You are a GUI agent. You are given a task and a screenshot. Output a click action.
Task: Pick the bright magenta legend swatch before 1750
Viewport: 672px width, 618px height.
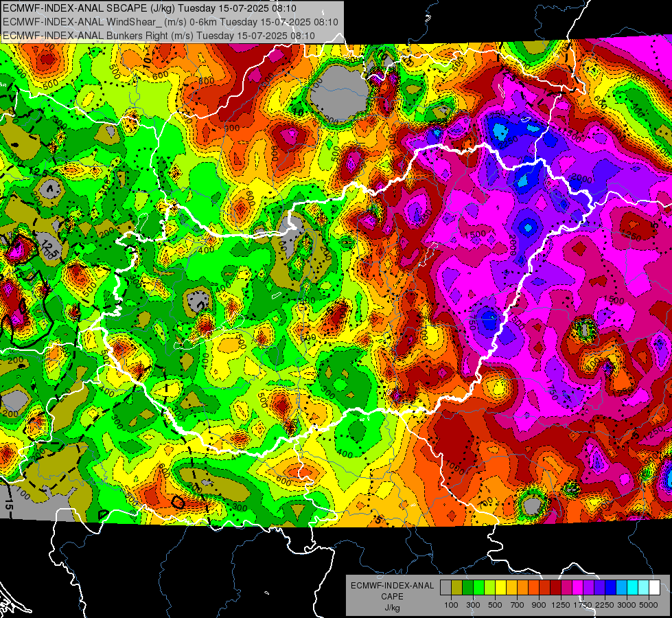click(x=578, y=588)
